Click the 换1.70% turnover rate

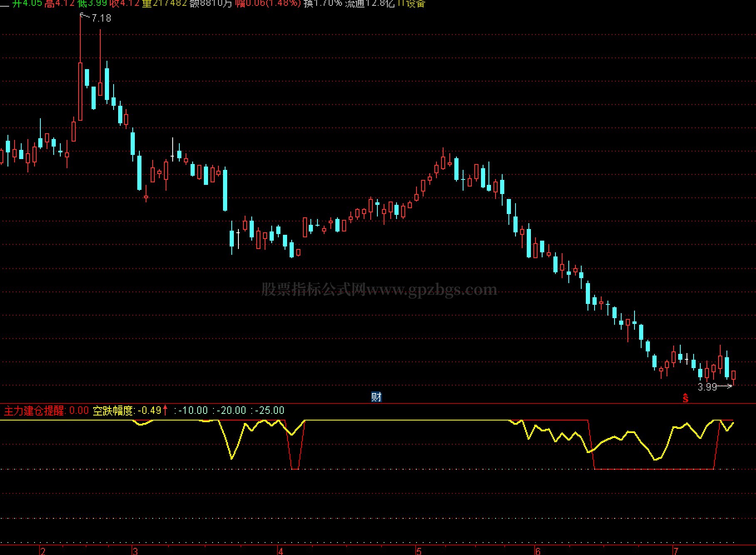point(323,3)
